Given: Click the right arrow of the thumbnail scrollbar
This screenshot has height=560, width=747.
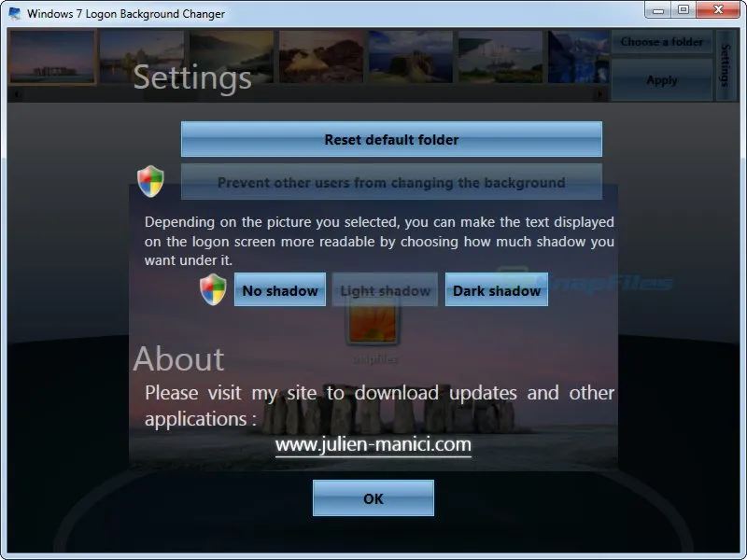Looking at the screenshot, I should (x=599, y=94).
